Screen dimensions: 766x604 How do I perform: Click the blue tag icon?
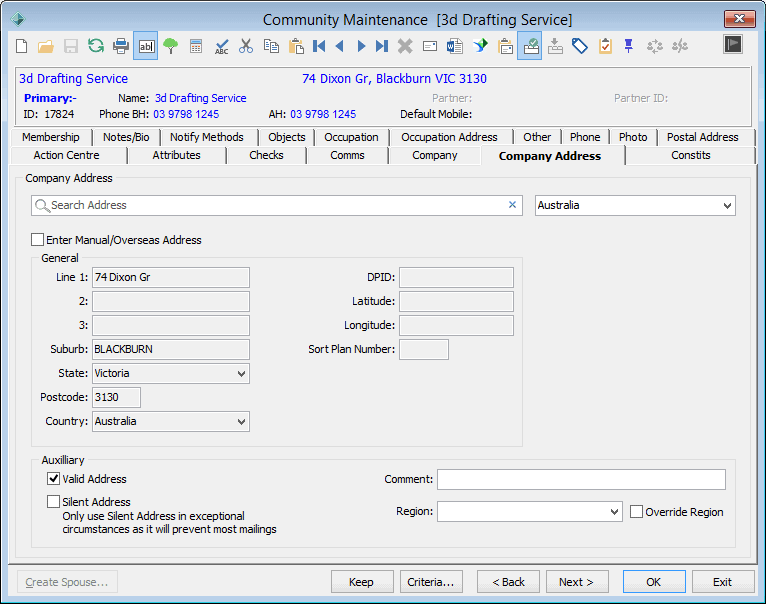(580, 46)
